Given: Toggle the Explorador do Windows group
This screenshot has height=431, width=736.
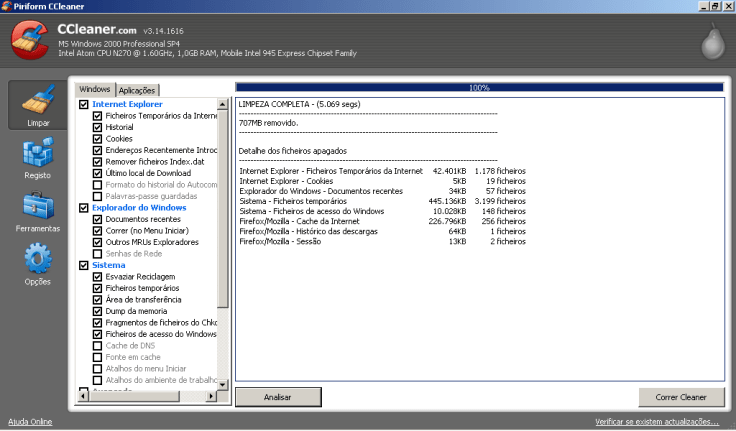Looking at the screenshot, I should pyautogui.click(x=84, y=207).
